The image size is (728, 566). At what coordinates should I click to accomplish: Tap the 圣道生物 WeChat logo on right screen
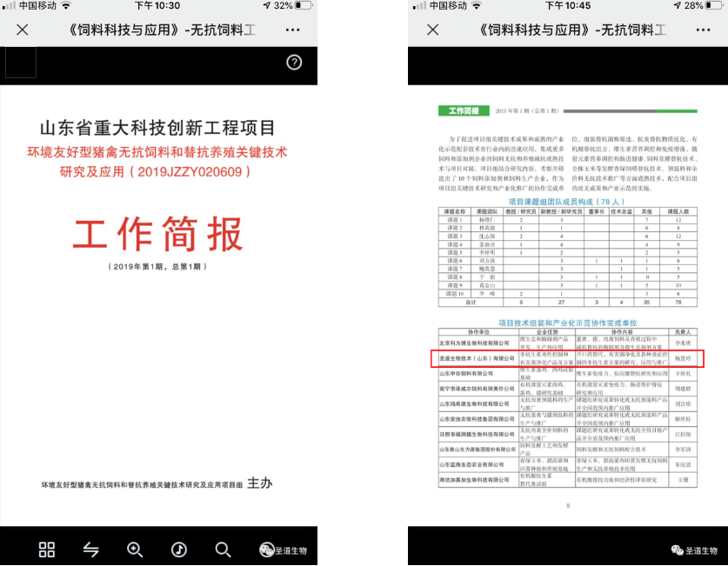point(693,549)
